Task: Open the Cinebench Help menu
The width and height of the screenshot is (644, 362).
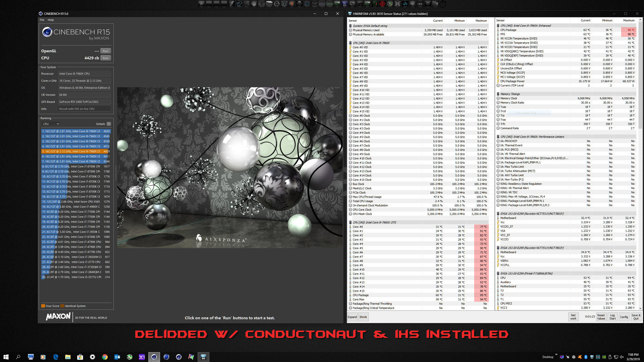Action: click(x=51, y=20)
